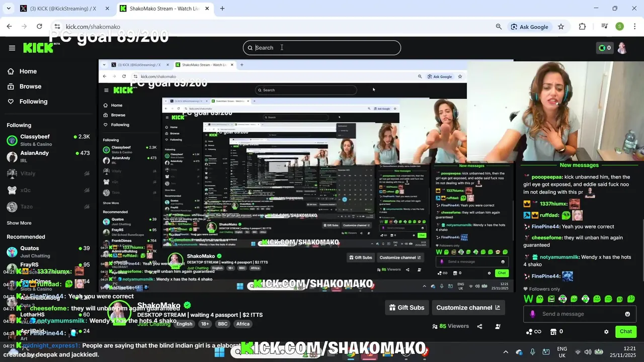Viewport: 644px width, 362px height.
Task: Open the Kick points balance icon
Action: 605,48
